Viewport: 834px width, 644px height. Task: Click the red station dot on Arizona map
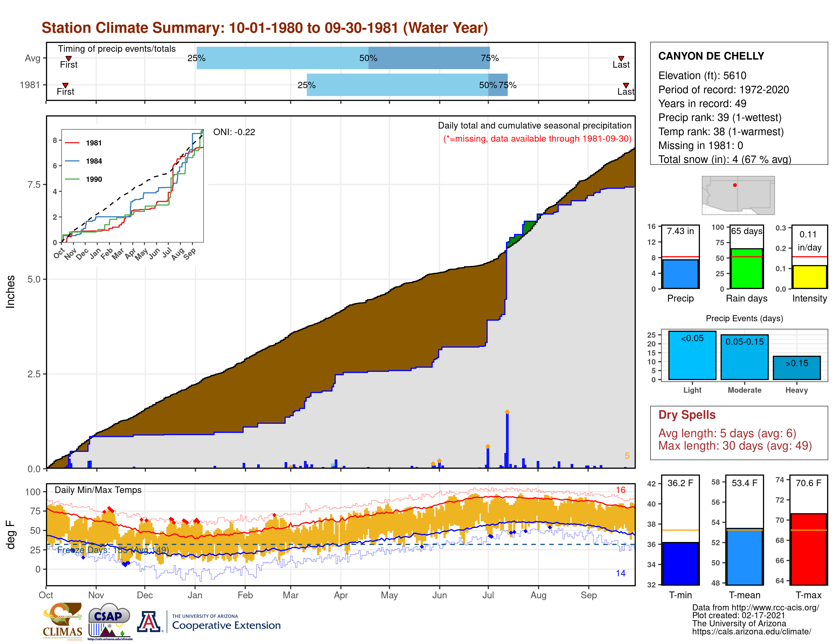pyautogui.click(x=735, y=185)
